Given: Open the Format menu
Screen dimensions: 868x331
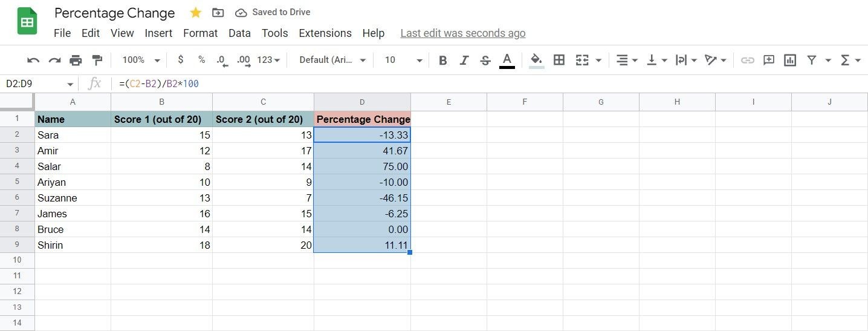Looking at the screenshot, I should pyautogui.click(x=201, y=33).
